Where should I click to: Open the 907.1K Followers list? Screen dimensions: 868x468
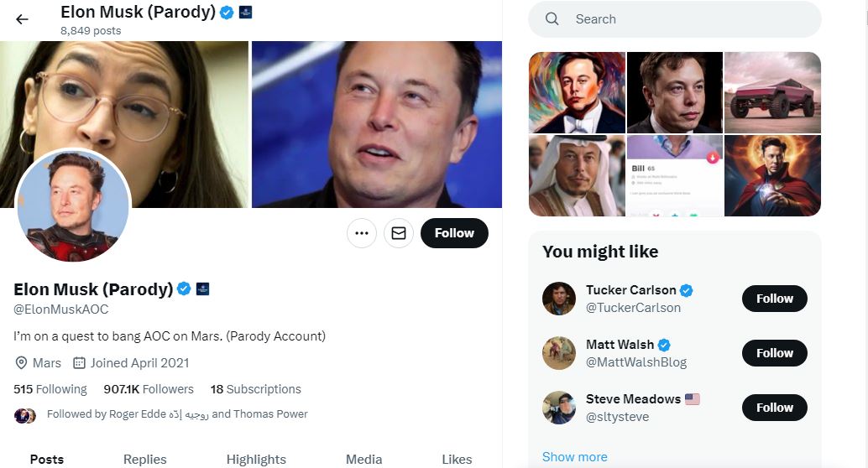(149, 389)
